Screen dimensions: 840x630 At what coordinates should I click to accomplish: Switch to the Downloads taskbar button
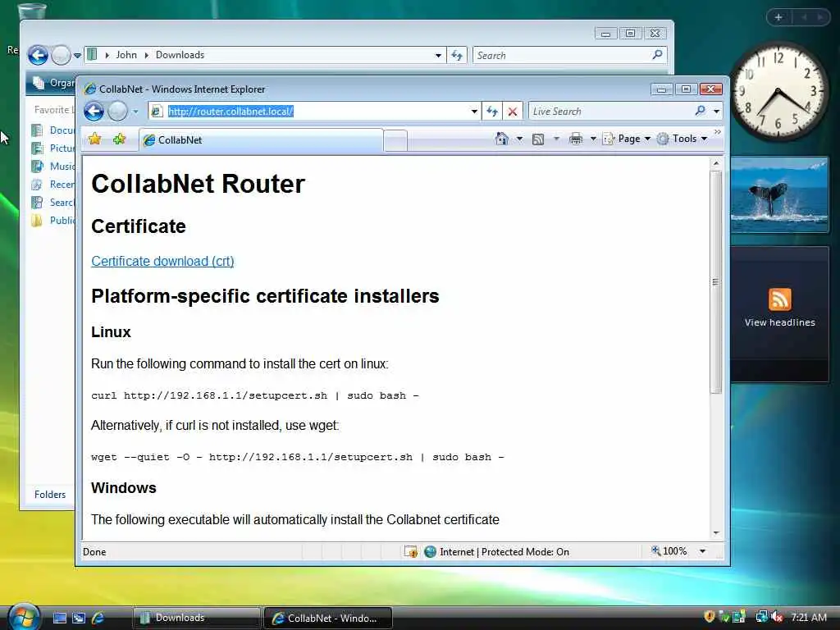click(x=197, y=618)
